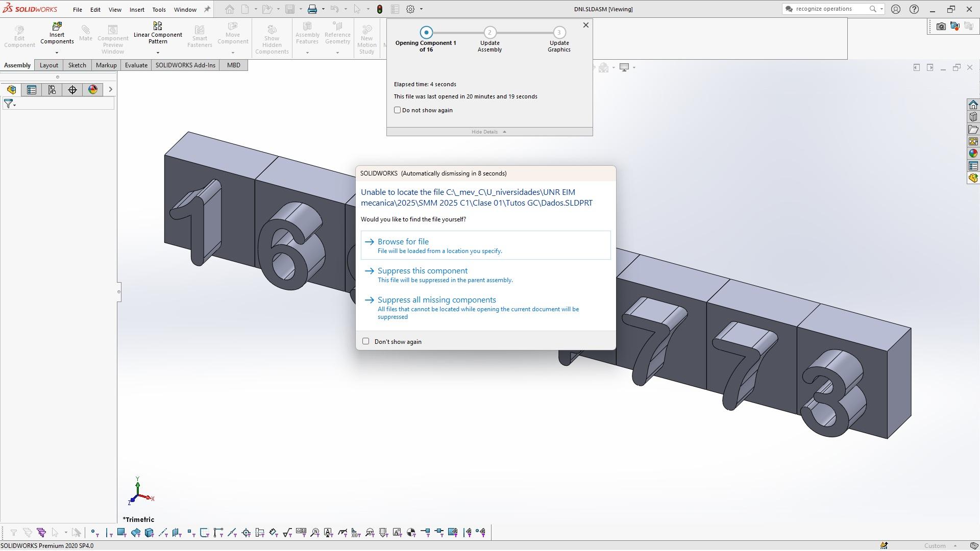Viewport: 980px width, 551px height.
Task: Open the Tools menu
Action: (159, 9)
